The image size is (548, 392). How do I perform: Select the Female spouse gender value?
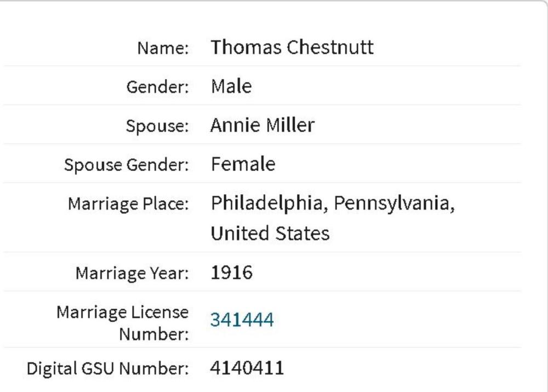243,164
